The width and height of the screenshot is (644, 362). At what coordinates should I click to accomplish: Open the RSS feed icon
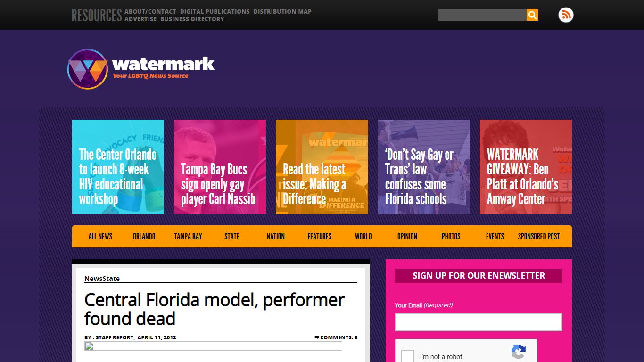566,15
